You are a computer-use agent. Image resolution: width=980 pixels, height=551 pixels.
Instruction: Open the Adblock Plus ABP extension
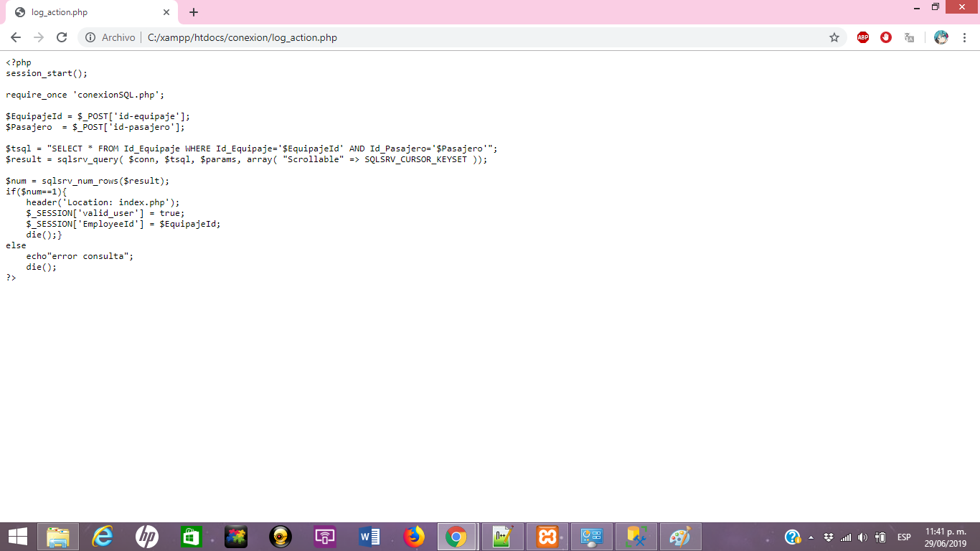(863, 37)
